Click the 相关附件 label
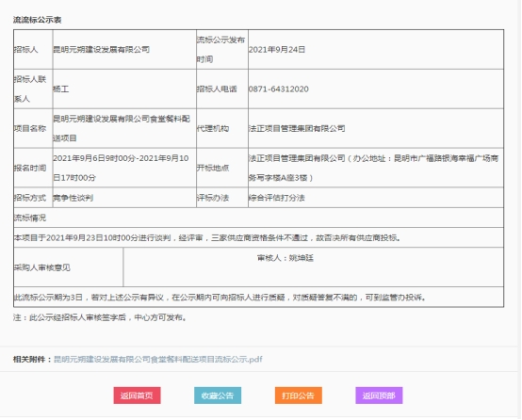The height and width of the screenshot is (420, 522). (32, 359)
